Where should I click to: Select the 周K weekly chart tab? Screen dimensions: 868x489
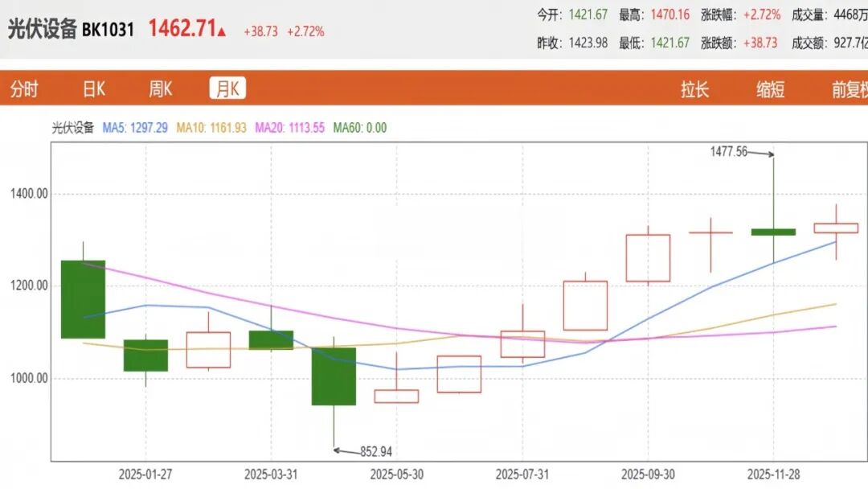pyautogui.click(x=161, y=89)
